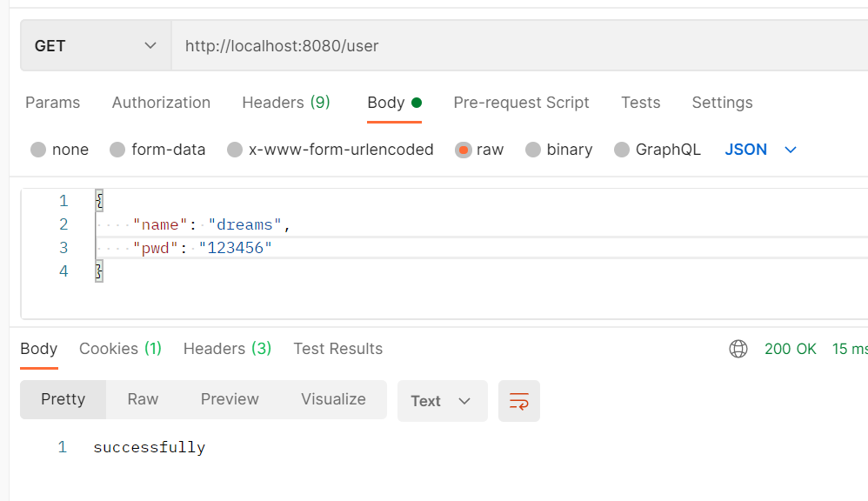The width and height of the screenshot is (868, 501).
Task: Open the GET method dropdown
Action: point(96,46)
